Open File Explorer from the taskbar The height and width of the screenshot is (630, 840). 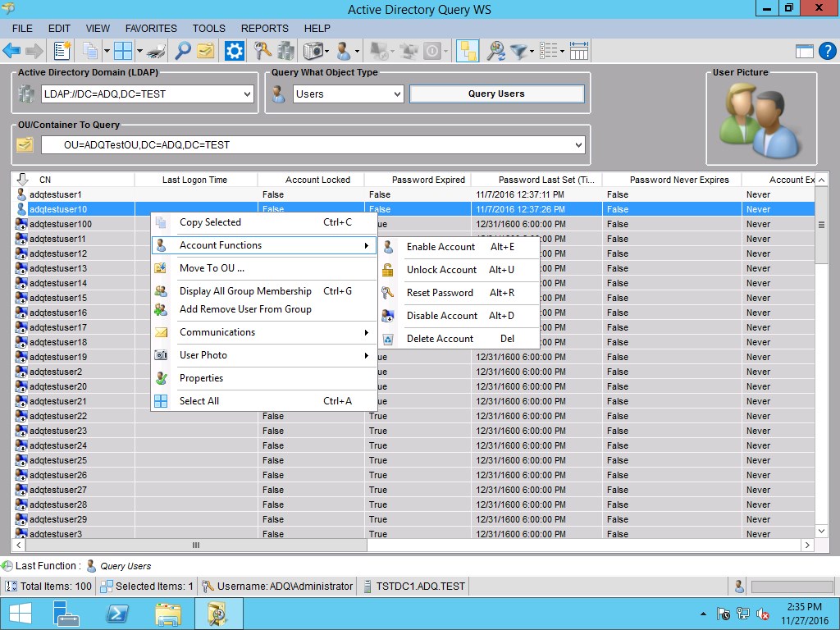[167, 614]
